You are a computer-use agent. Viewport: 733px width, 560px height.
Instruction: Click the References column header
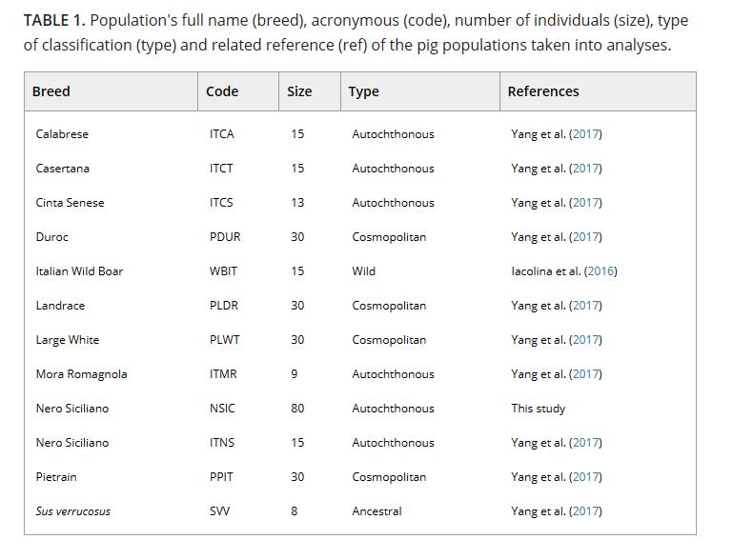pos(543,91)
